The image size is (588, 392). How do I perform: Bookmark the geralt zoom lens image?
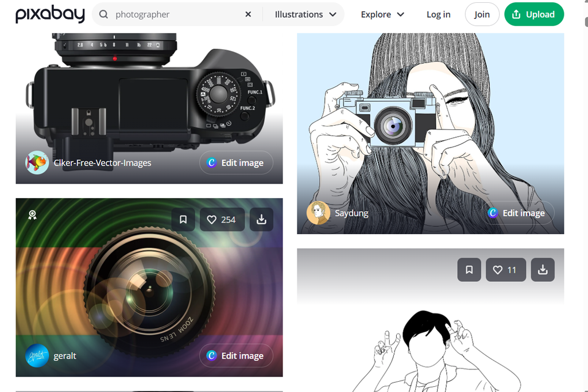point(183,219)
